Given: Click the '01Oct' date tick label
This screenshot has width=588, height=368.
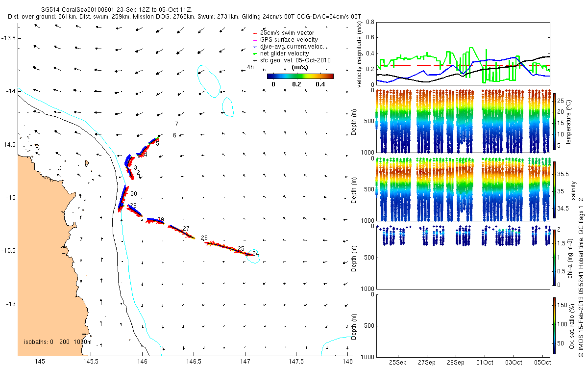Looking at the screenshot, I should point(485,363).
